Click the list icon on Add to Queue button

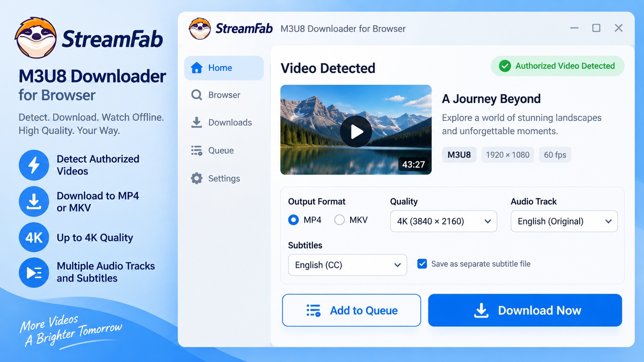pos(314,310)
